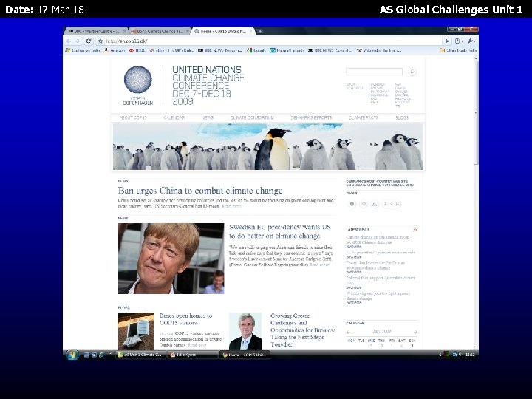Close the Home - COP15 tab
This screenshot has width=532, height=399.
pos(250,31)
